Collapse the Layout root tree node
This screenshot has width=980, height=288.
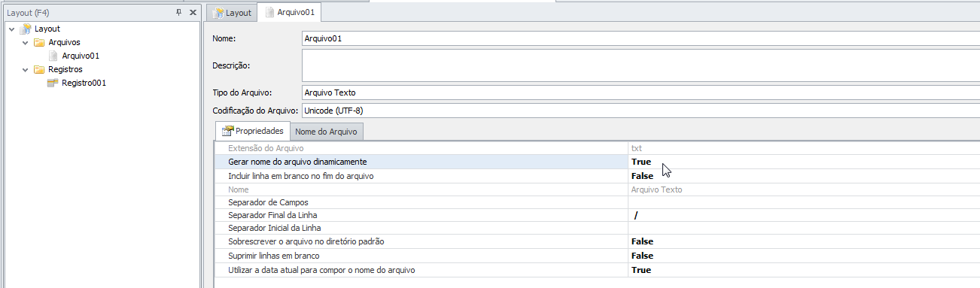11,29
